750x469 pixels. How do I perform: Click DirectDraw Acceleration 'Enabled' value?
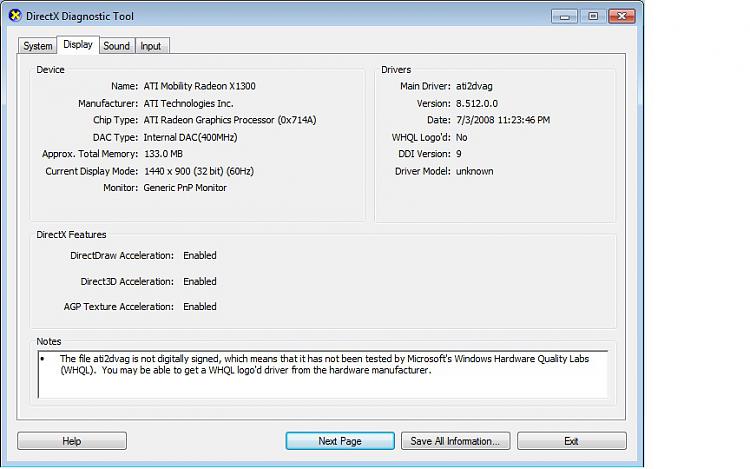tap(200, 256)
